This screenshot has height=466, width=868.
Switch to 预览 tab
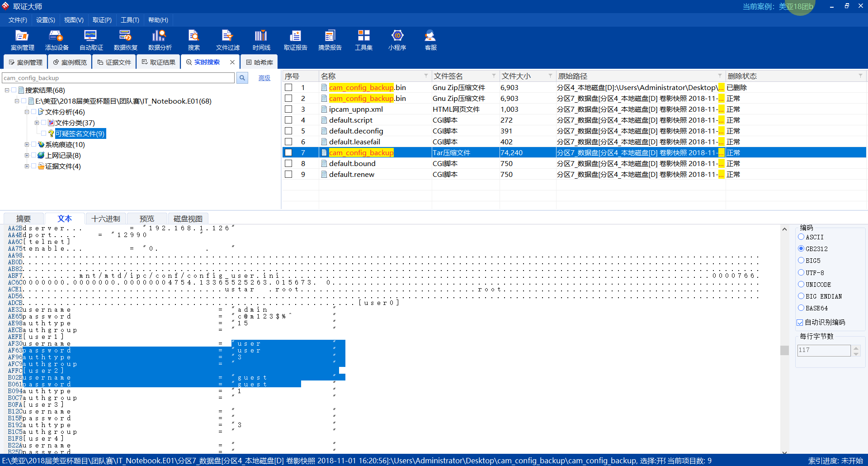pyautogui.click(x=147, y=219)
